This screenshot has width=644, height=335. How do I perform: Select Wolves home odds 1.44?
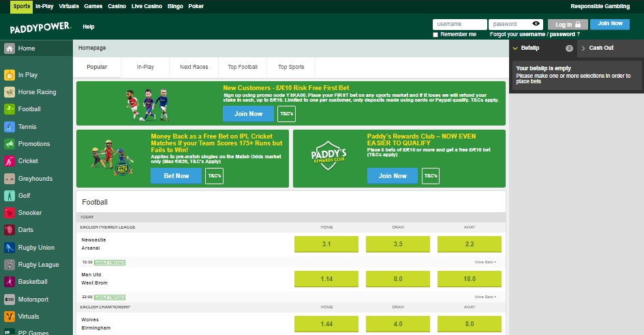click(x=326, y=324)
